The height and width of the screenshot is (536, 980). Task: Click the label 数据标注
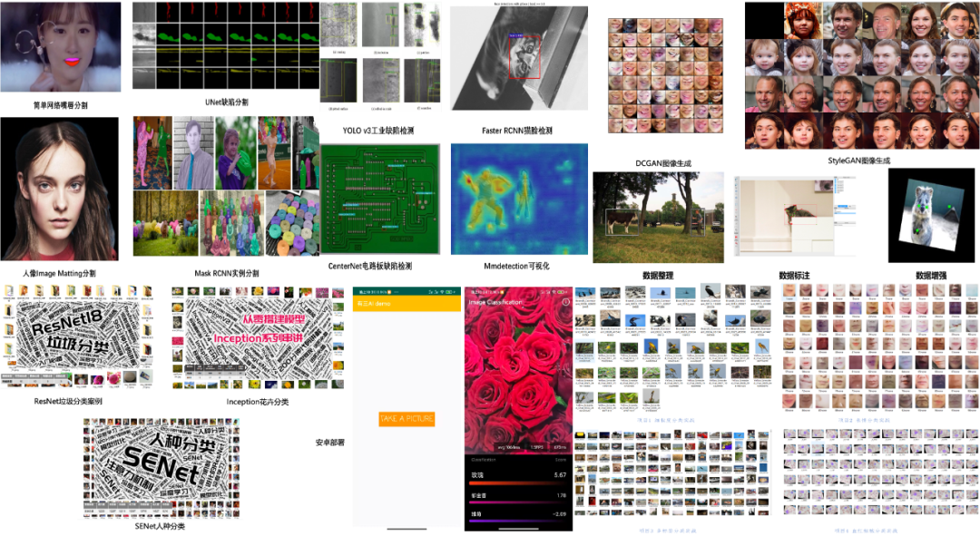pyautogui.click(x=794, y=276)
